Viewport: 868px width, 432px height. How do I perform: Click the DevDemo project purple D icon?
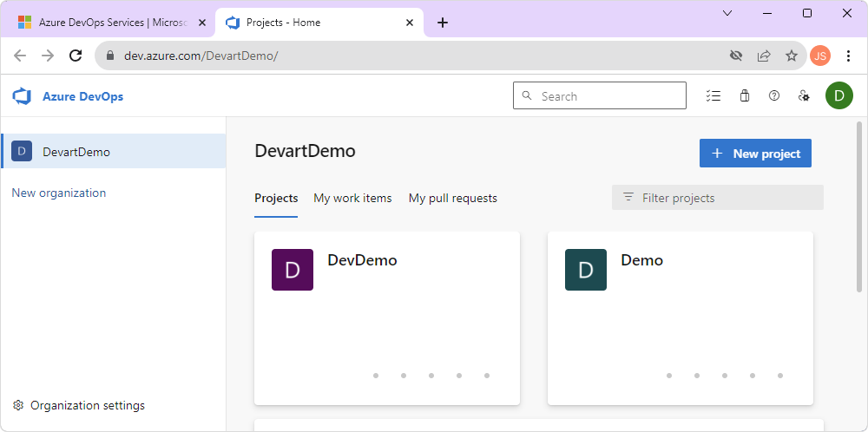293,270
